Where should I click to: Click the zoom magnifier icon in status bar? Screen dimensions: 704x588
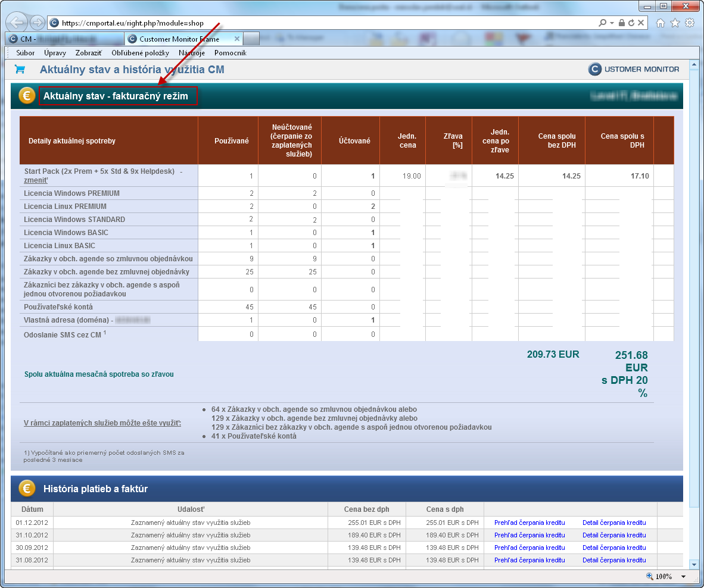click(650, 576)
